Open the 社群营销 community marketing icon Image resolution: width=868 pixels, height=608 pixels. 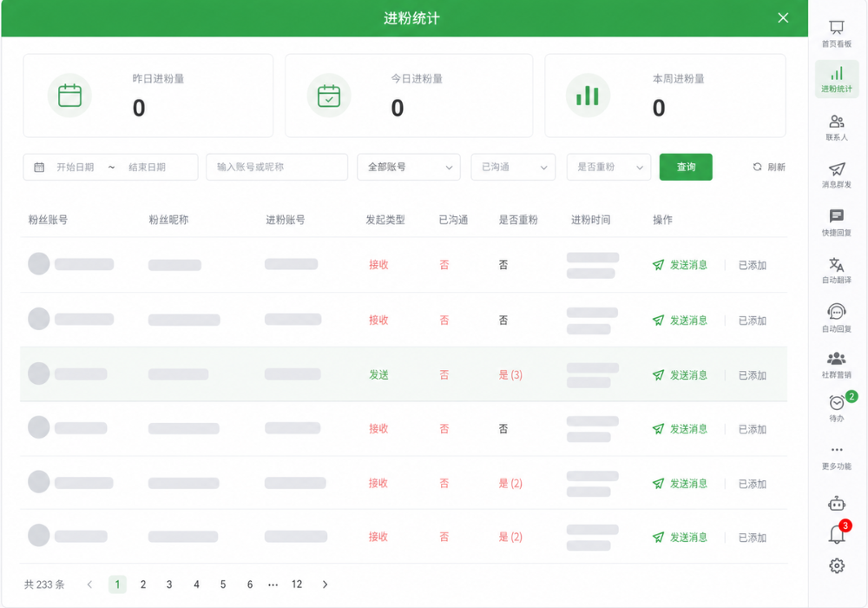pos(837,359)
